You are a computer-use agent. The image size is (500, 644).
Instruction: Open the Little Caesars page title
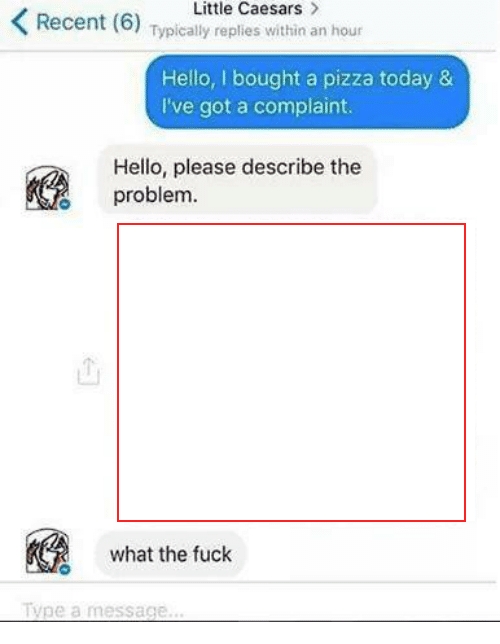click(x=248, y=9)
